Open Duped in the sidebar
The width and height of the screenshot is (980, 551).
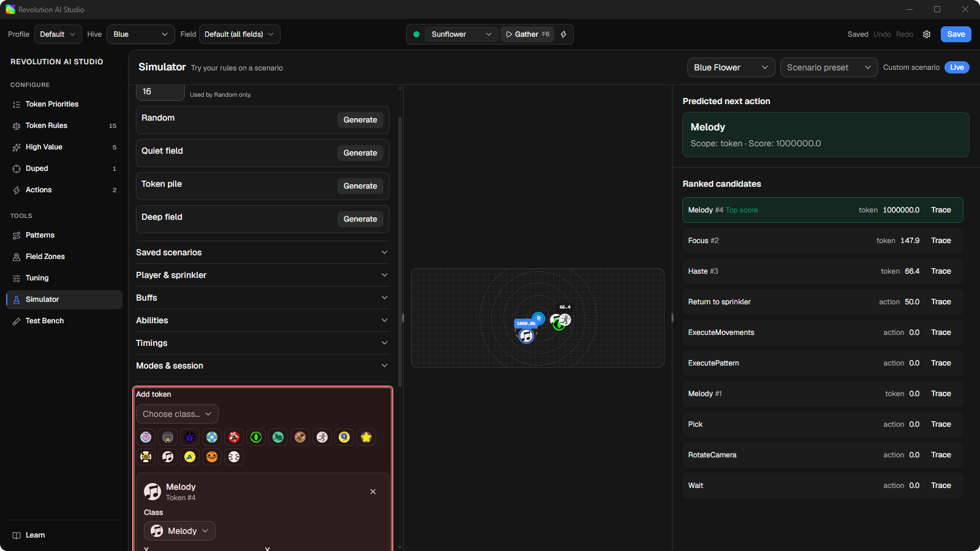point(64,168)
